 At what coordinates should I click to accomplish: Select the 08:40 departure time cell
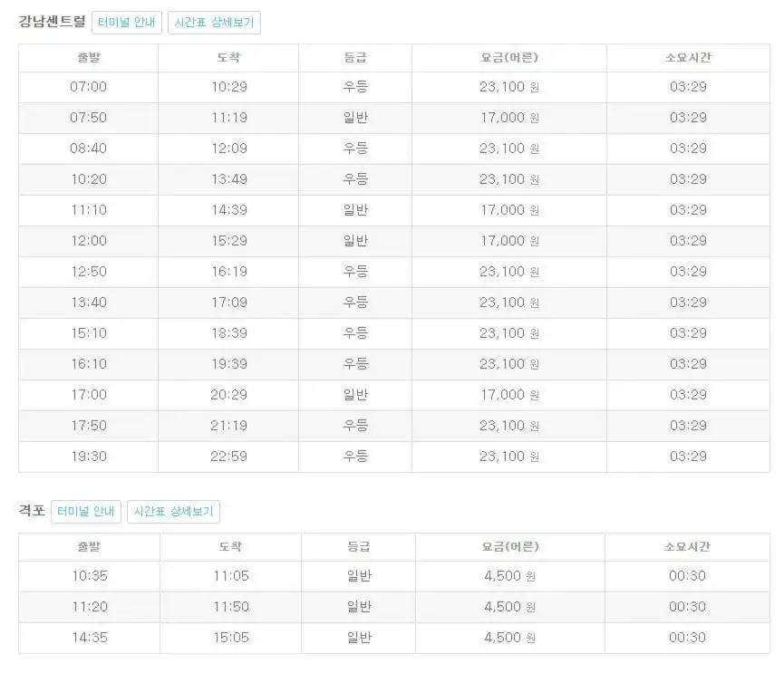click(89, 149)
